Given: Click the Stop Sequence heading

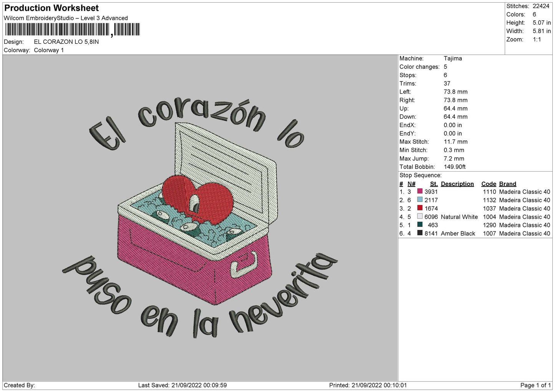Looking at the screenshot, I should [421, 175].
